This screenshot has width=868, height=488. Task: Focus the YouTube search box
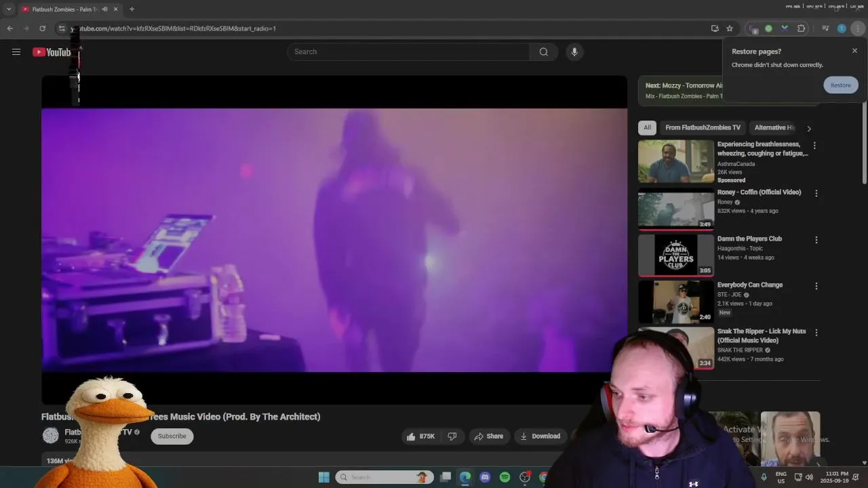click(408, 52)
